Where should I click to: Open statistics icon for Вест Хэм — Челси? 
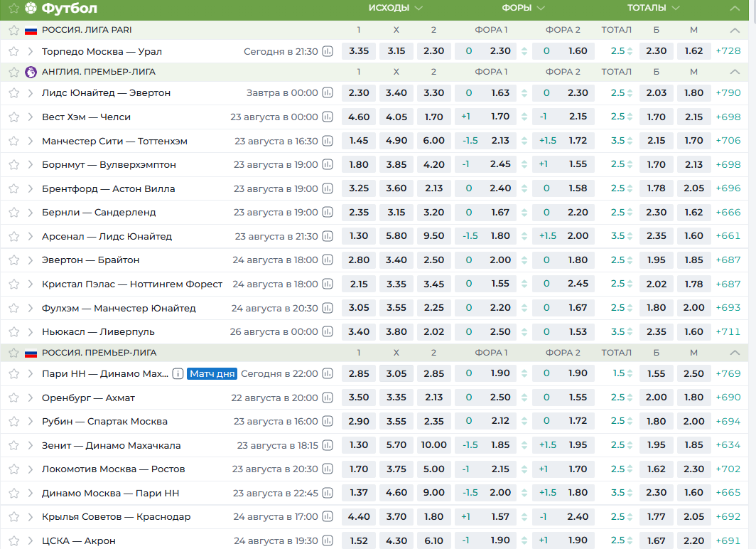coord(328,117)
